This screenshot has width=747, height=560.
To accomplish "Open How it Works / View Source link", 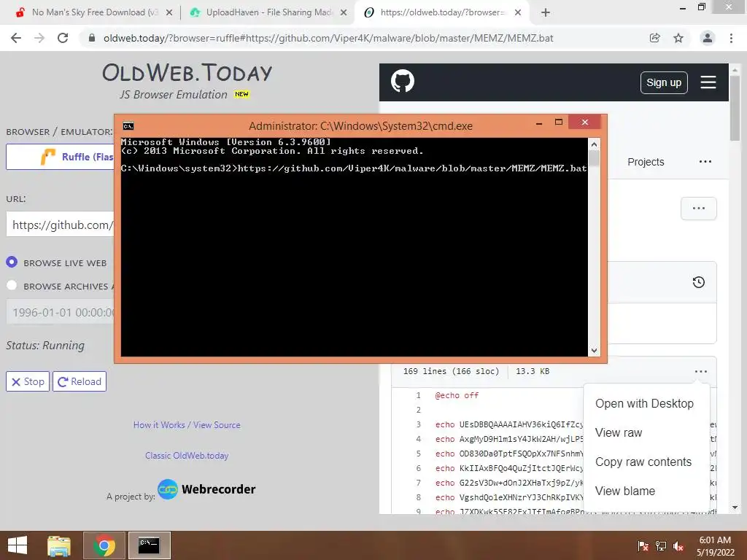I will (187, 425).
